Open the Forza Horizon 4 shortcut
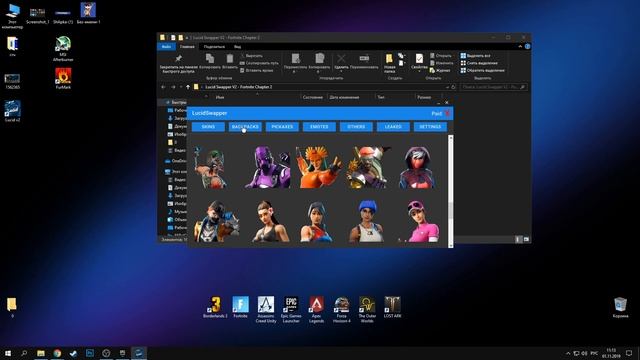The height and width of the screenshot is (360, 640). coord(342,310)
